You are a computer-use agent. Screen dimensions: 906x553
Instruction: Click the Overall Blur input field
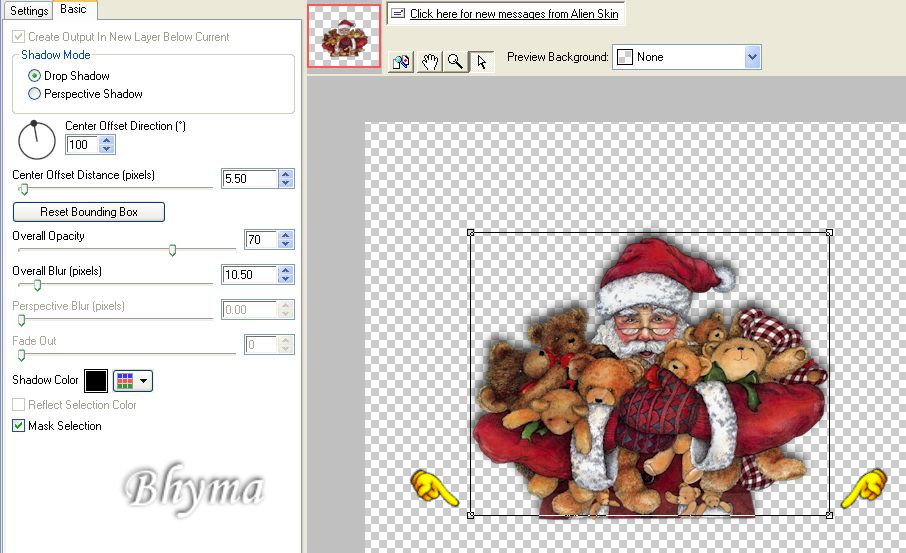point(250,274)
